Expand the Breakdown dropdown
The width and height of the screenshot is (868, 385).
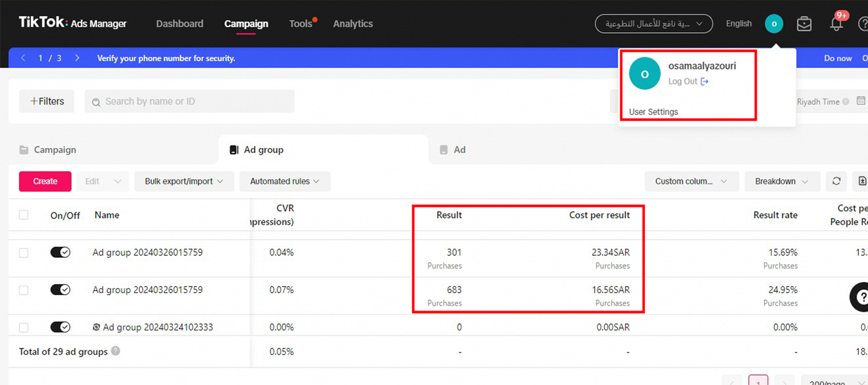coord(781,181)
